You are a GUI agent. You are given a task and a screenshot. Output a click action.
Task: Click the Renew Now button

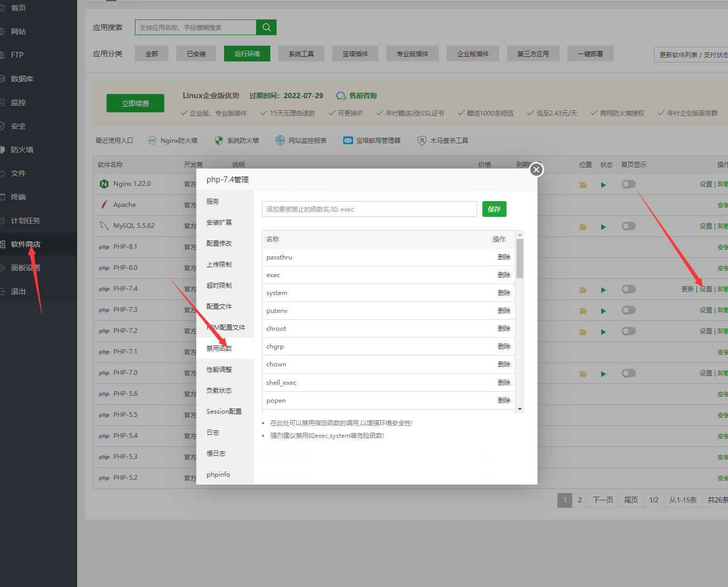coord(135,103)
